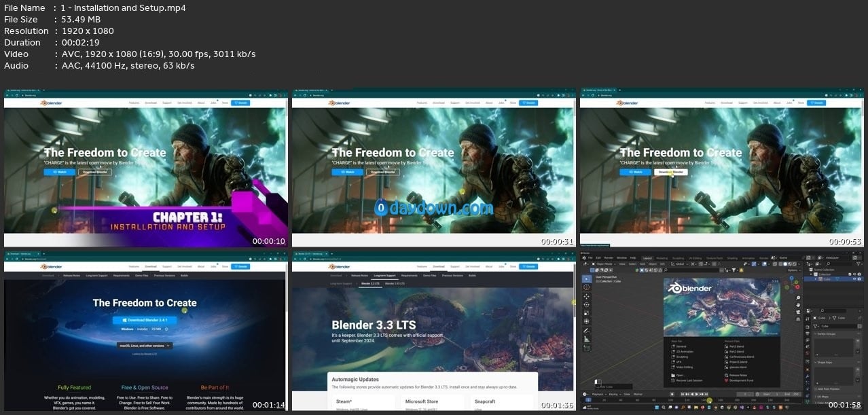
Task: Click the browser back arrow in the 00:01:36 frame
Action: tap(295, 260)
